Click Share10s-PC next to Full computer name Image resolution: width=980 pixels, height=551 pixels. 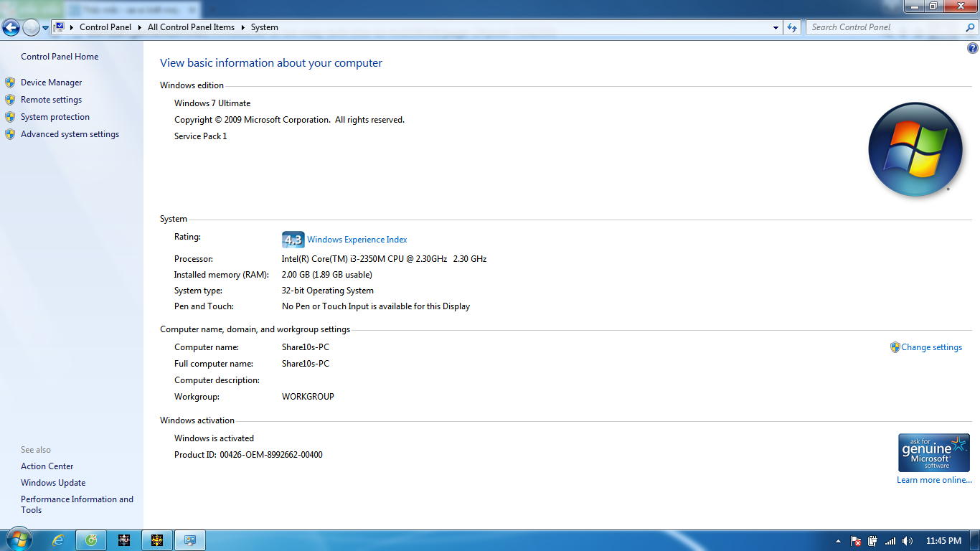[x=306, y=364]
